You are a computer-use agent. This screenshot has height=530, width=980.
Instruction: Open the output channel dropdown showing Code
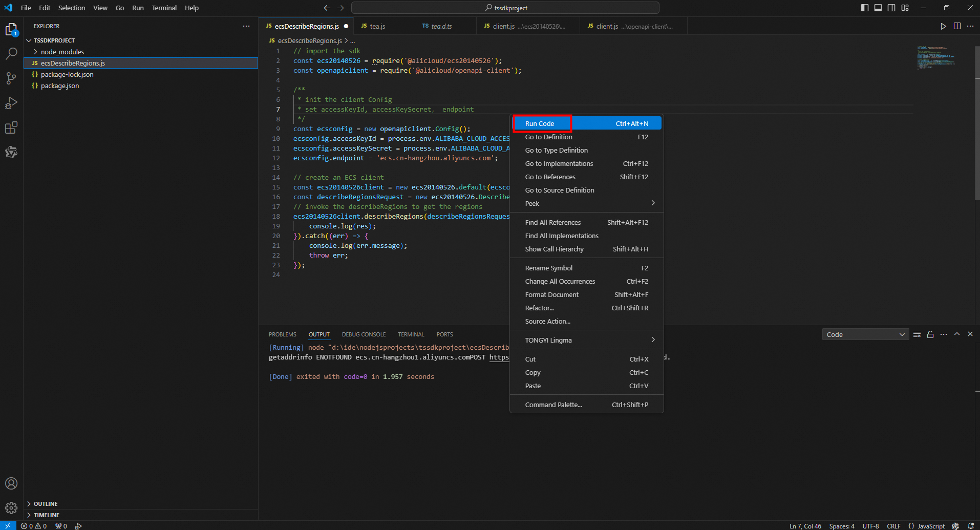865,334
